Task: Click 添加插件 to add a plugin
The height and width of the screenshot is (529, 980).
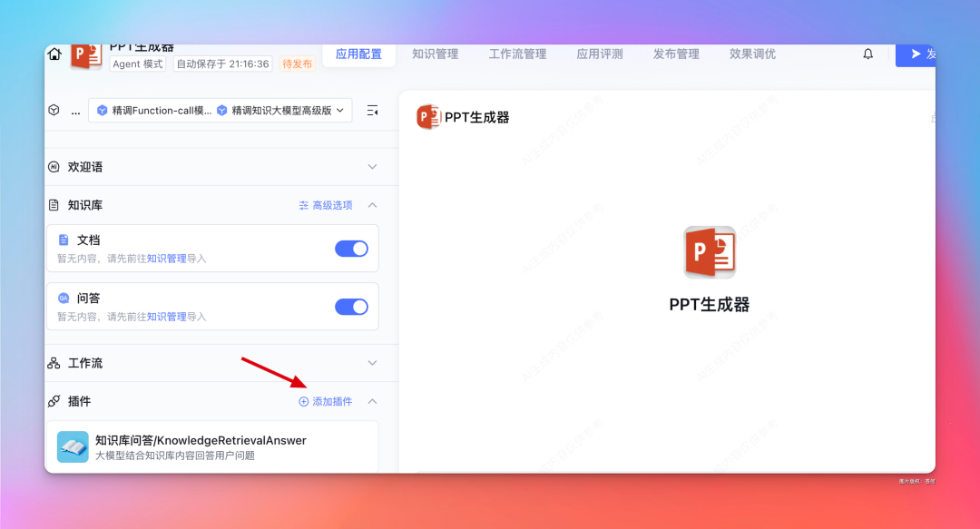Action: pyautogui.click(x=326, y=401)
